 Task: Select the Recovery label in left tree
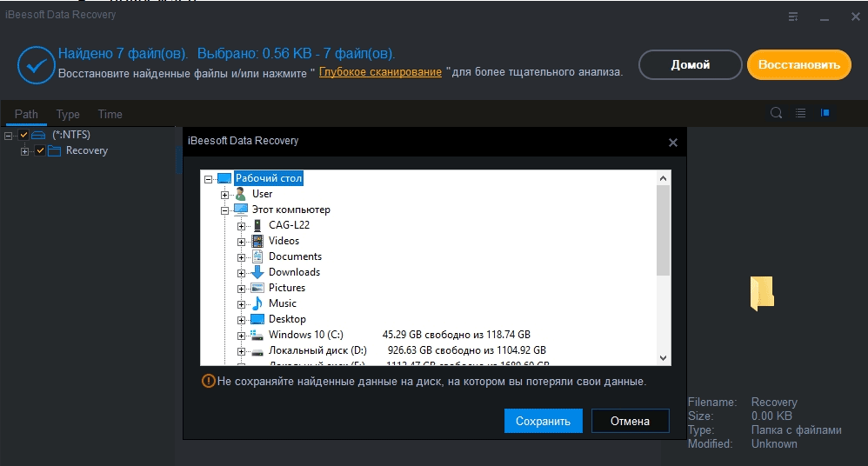(86, 150)
